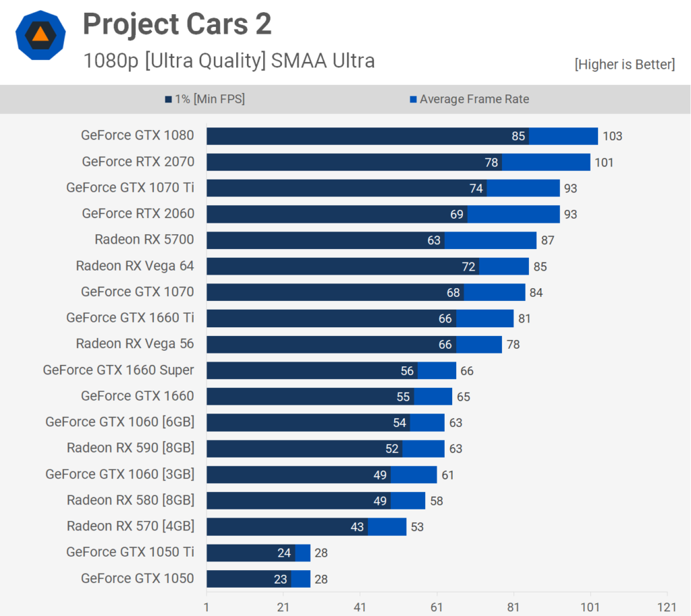The height and width of the screenshot is (616, 691).
Task: Select the 1% [Min FPS] legend label
Action: tap(210, 99)
